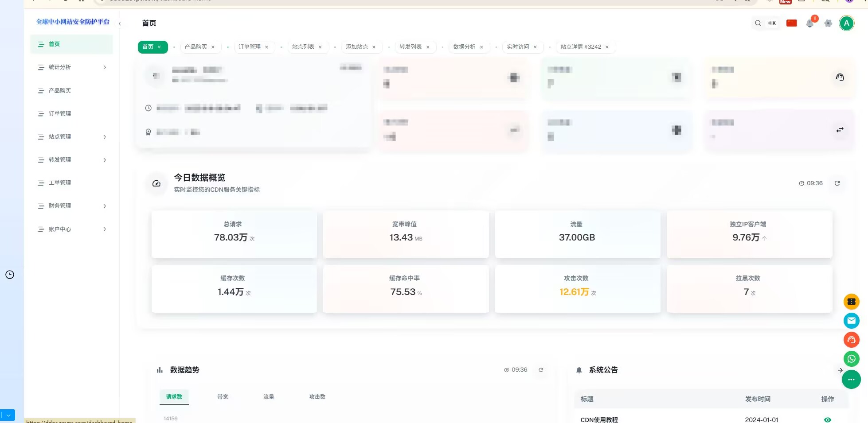Refresh the 数据趋势 chart
Viewport: 868px width, 423px height.
[x=541, y=370]
